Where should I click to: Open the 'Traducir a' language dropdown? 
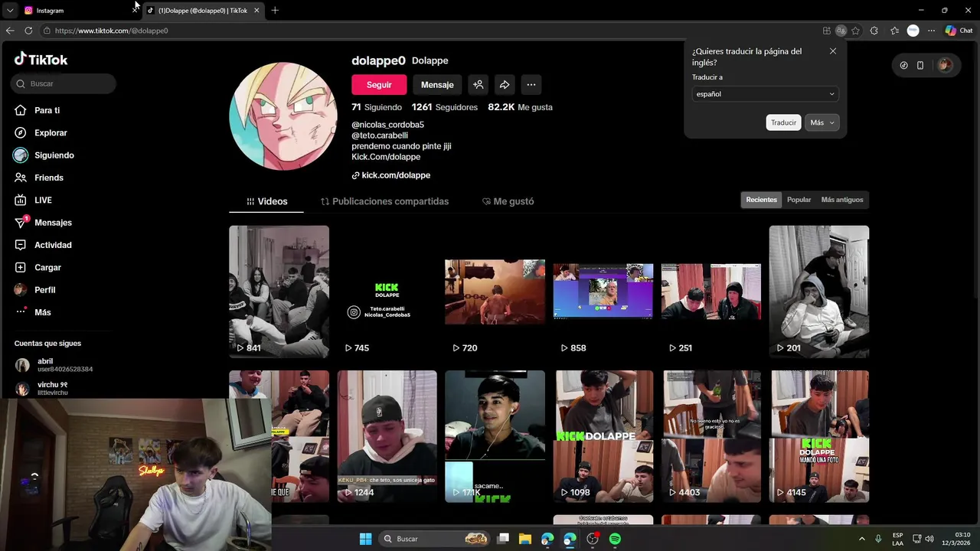[765, 94]
